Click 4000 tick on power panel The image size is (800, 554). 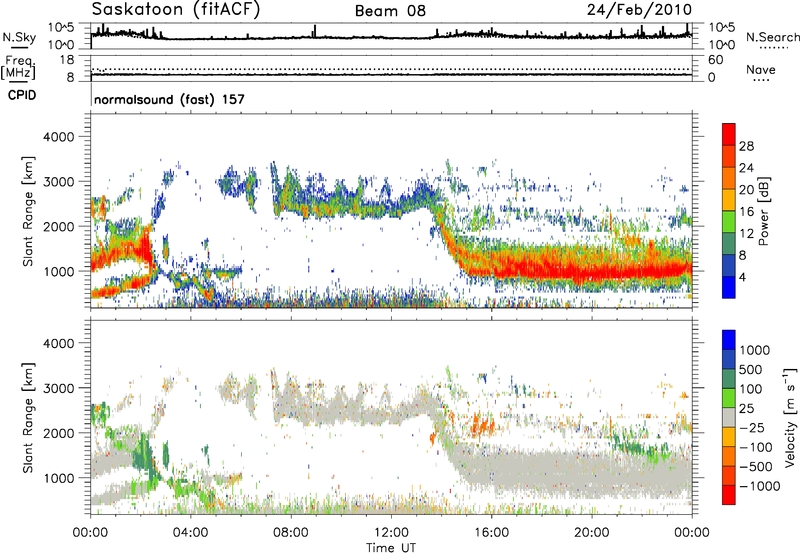58,137
